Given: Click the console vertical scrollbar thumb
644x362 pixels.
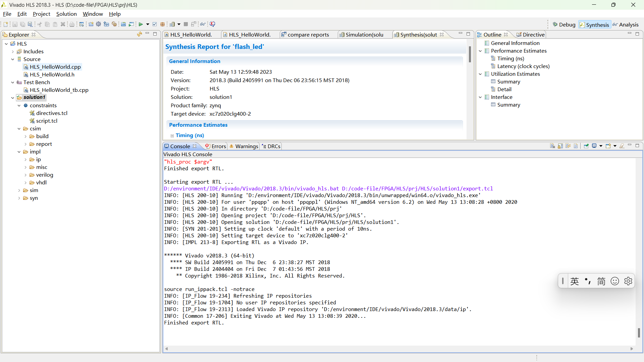Looking at the screenshot, I should click(x=639, y=333).
